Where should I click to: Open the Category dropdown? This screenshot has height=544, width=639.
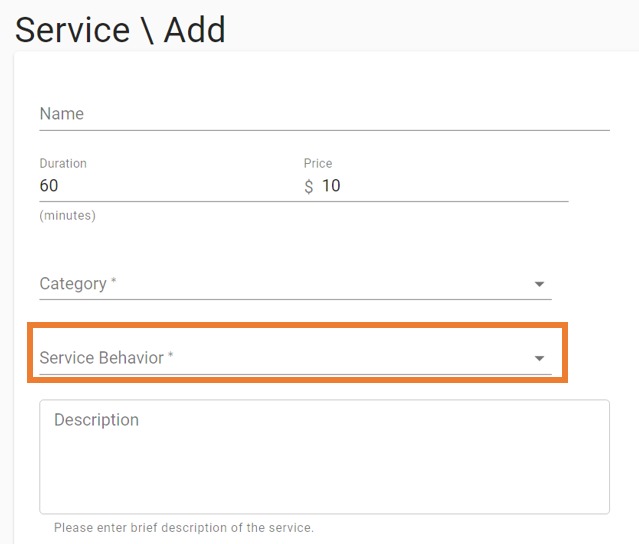pyautogui.click(x=295, y=284)
